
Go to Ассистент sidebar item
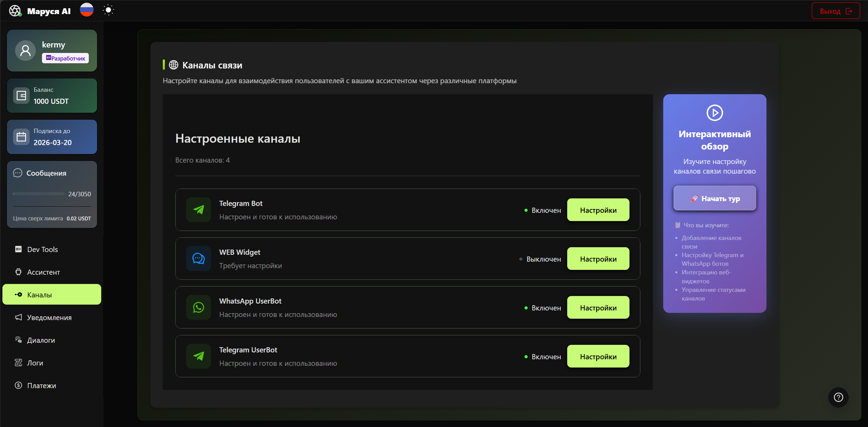click(43, 272)
